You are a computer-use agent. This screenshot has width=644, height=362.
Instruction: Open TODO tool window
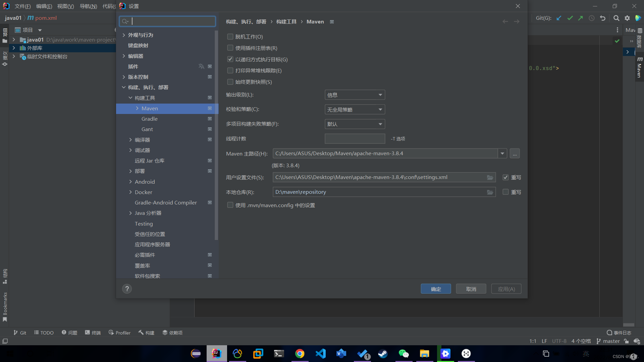pyautogui.click(x=44, y=333)
